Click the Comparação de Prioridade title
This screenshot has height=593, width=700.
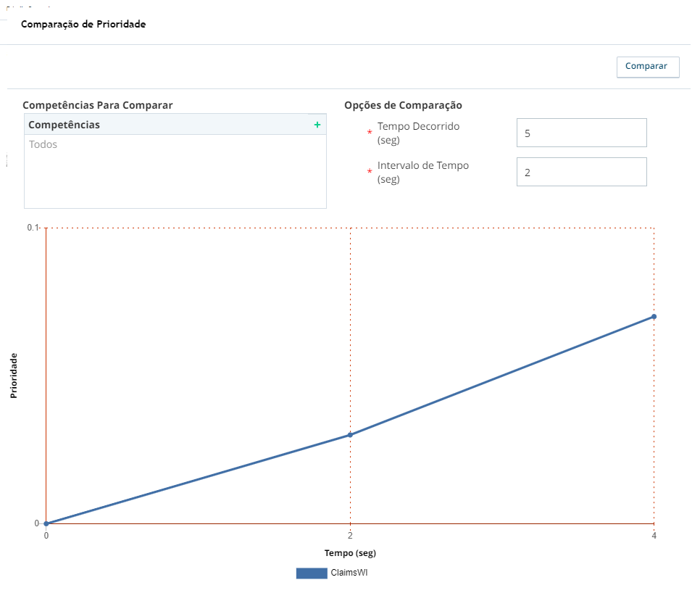(x=83, y=24)
